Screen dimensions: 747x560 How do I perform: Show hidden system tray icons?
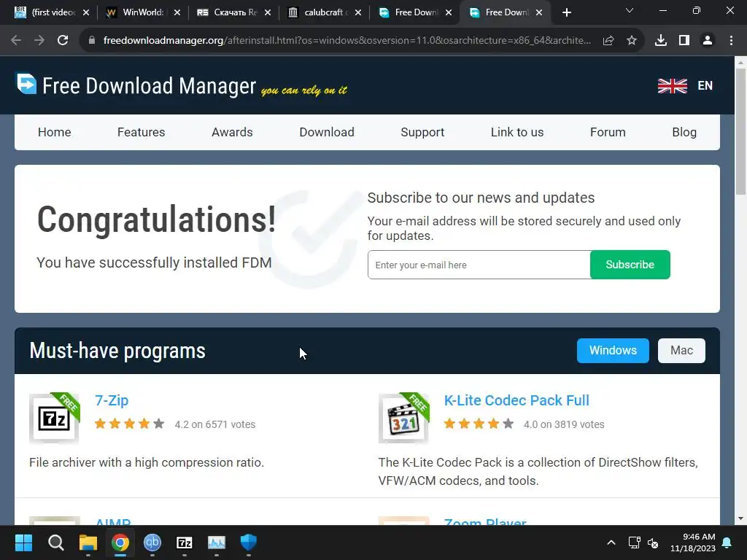[x=611, y=542]
